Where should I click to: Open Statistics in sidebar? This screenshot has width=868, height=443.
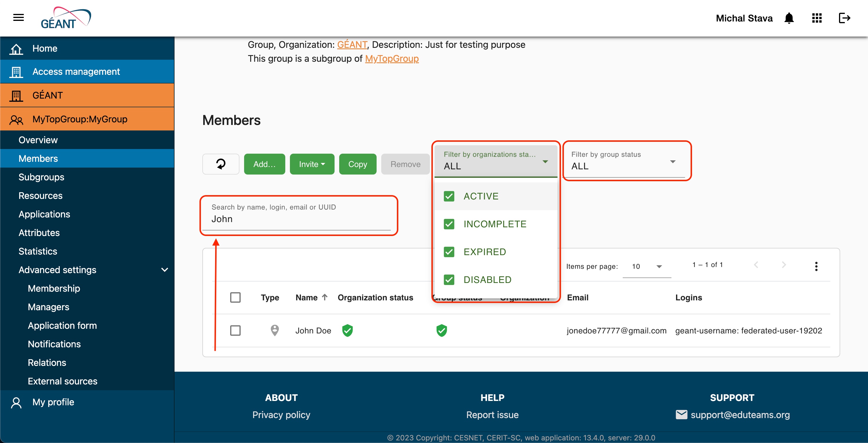87,251
